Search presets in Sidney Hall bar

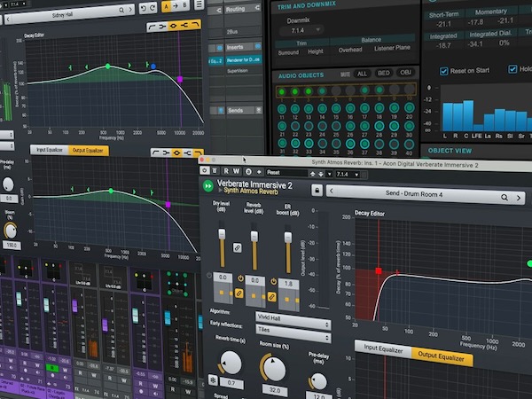pyautogui.click(x=121, y=11)
